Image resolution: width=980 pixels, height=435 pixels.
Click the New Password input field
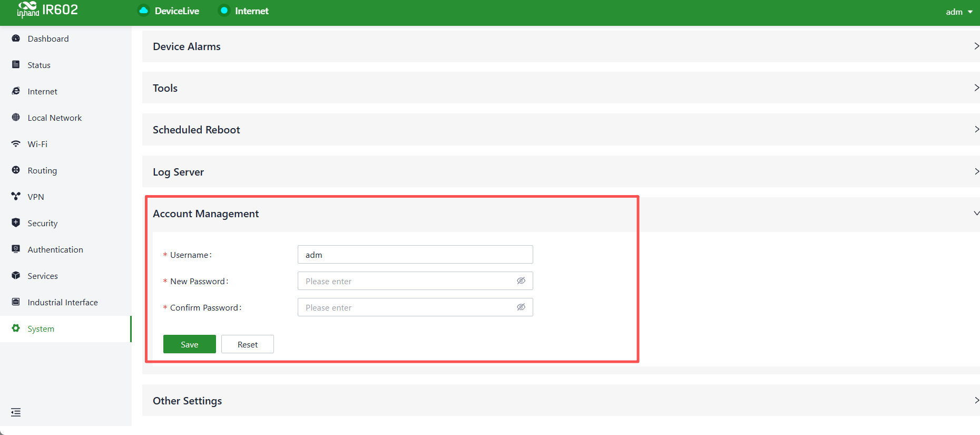pyautogui.click(x=415, y=281)
